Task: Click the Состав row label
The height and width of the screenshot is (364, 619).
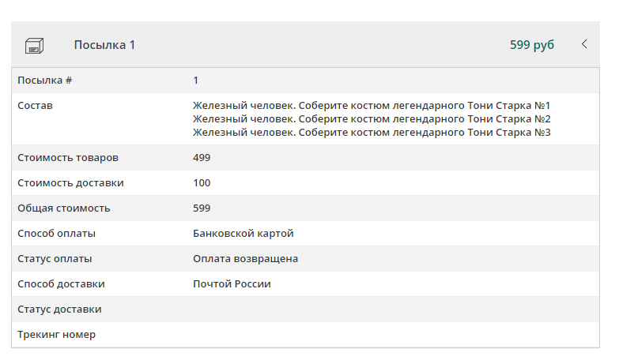Action: pyautogui.click(x=35, y=106)
